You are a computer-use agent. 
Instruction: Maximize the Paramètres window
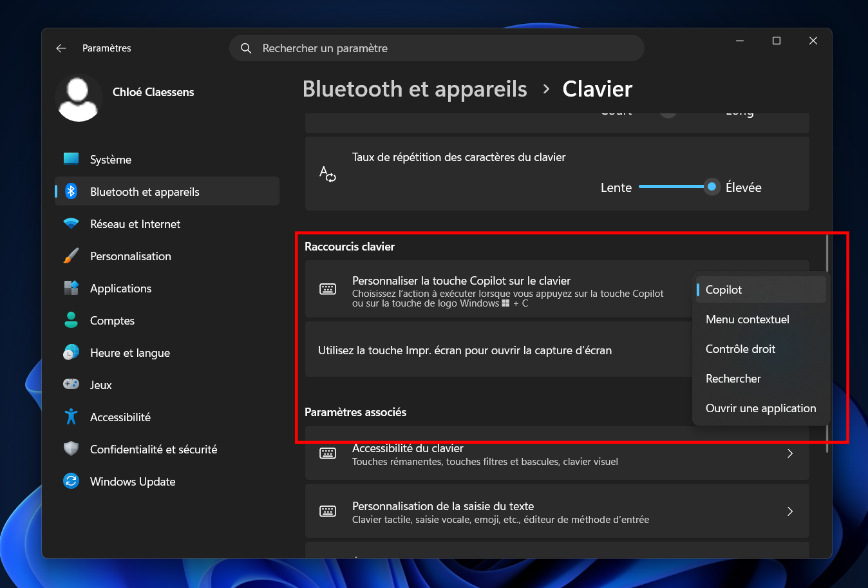click(x=777, y=41)
